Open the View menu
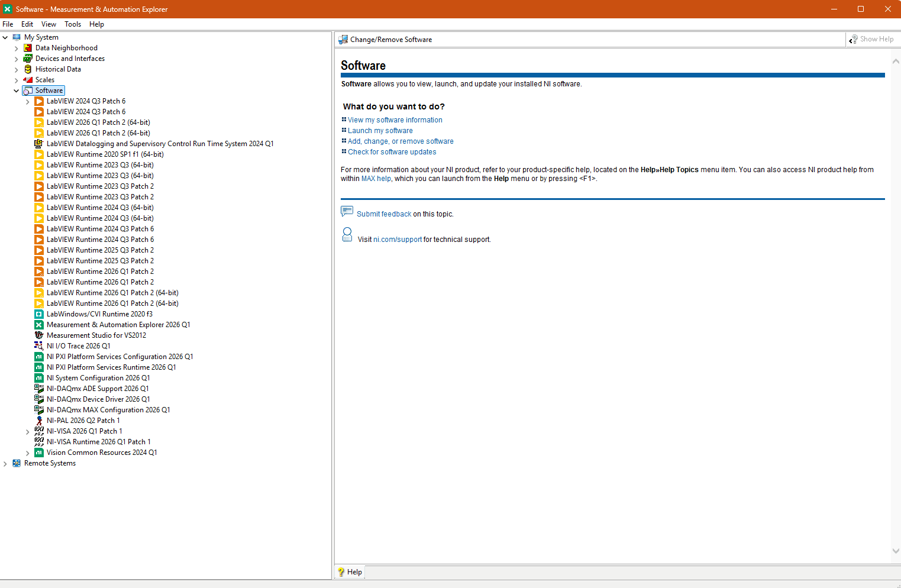 pos(49,24)
